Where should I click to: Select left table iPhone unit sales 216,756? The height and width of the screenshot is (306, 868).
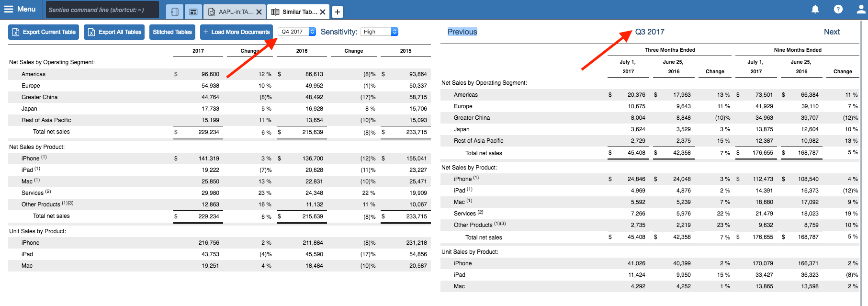coord(209,243)
